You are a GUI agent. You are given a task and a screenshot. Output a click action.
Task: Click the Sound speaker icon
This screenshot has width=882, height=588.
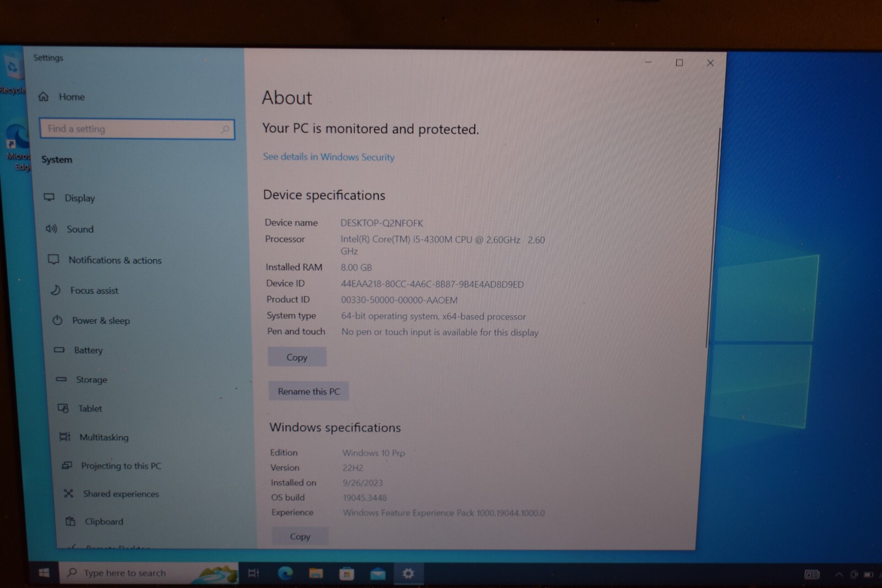(51, 229)
